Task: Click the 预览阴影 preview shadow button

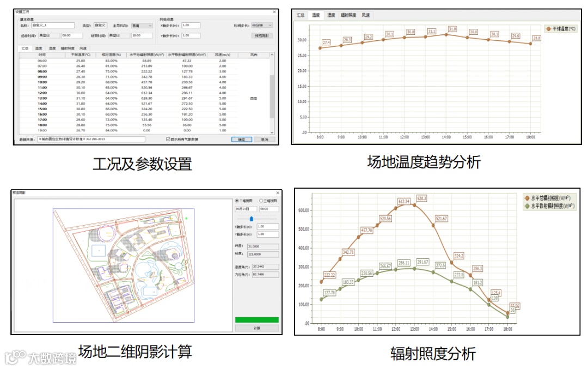Action: 262,35
